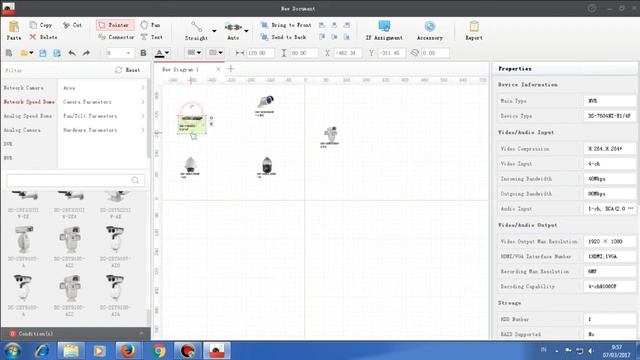Screen dimensions: 640x360
Task: Expand Hardware Parameters filter
Action: click(x=103, y=130)
